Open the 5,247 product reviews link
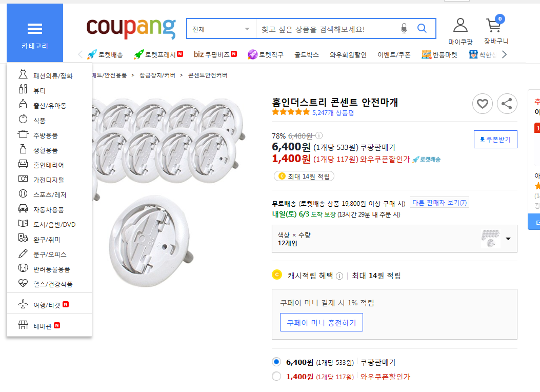 point(333,113)
